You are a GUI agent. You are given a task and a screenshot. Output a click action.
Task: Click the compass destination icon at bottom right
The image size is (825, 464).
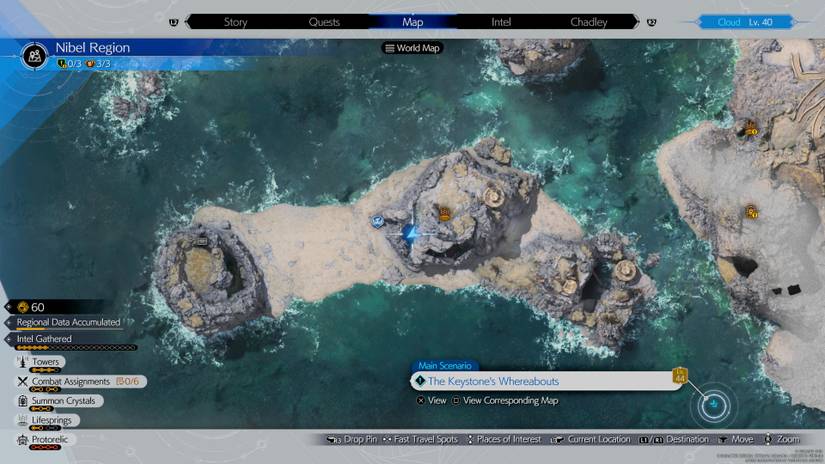pyautogui.click(x=716, y=404)
